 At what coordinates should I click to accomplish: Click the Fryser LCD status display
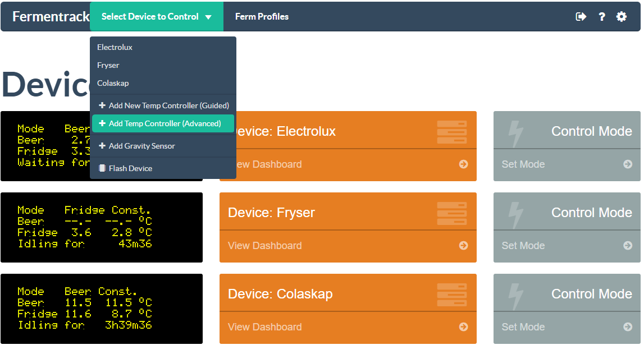[x=102, y=227]
